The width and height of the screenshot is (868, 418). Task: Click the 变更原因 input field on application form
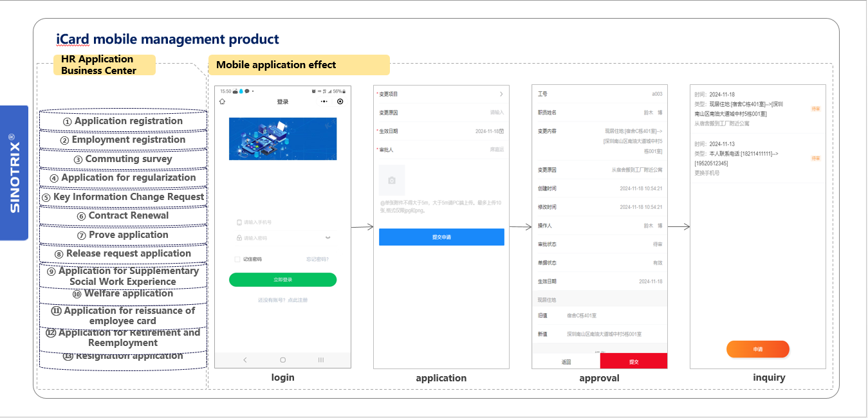point(441,113)
